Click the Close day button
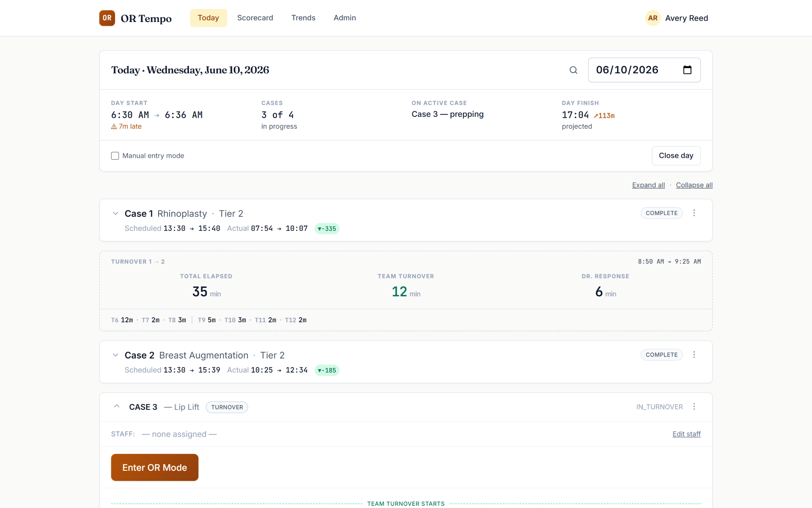The height and width of the screenshot is (508, 812). point(676,156)
